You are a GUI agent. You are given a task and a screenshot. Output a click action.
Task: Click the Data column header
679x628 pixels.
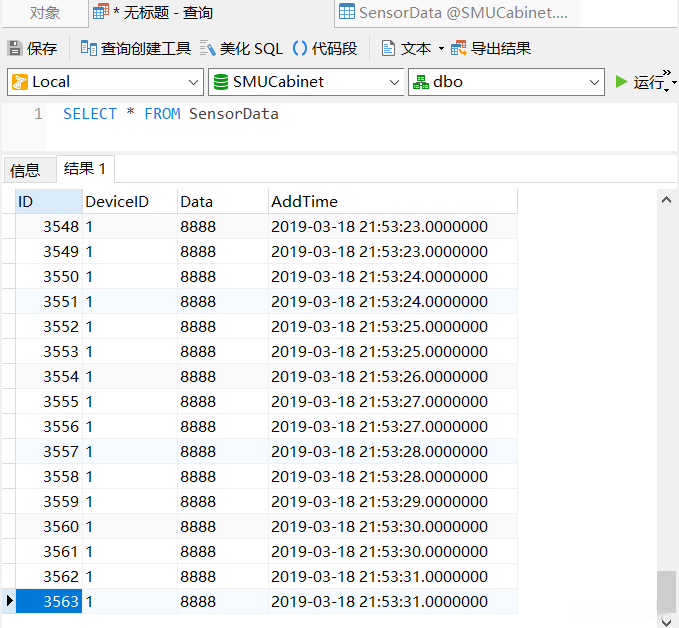(x=223, y=201)
